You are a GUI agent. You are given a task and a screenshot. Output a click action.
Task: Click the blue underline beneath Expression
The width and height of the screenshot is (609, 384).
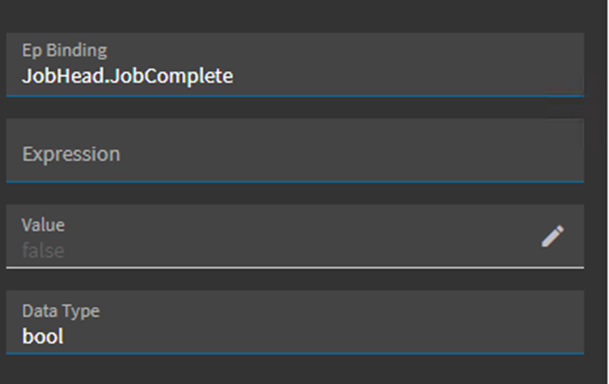pos(295,181)
